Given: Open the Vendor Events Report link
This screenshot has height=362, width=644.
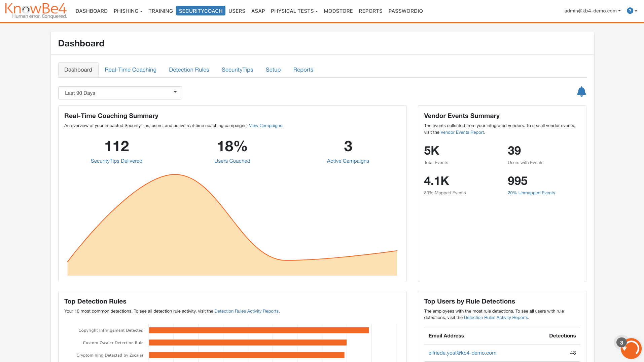Looking at the screenshot, I should [462, 132].
